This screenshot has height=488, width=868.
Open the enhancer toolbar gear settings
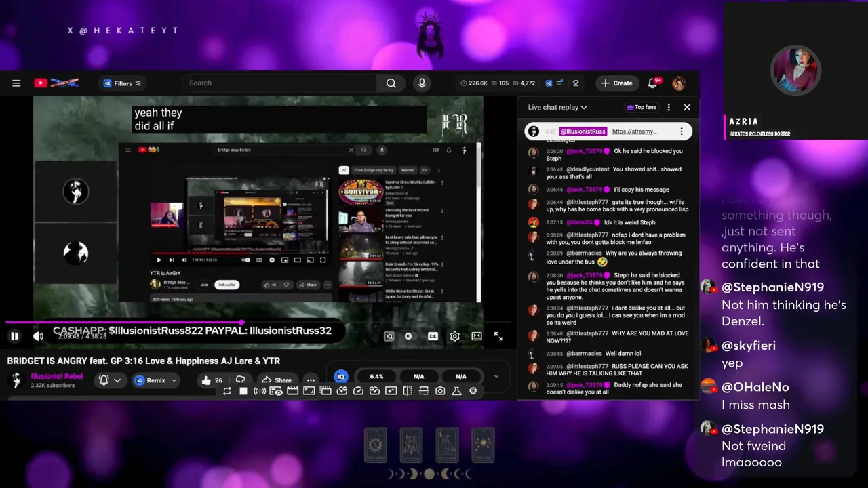coord(473,391)
